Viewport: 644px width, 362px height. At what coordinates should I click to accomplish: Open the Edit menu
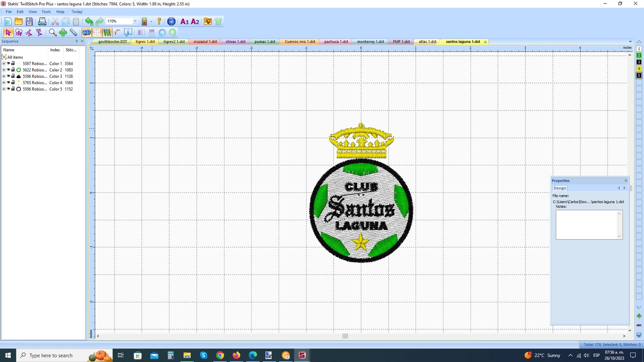tap(20, 12)
